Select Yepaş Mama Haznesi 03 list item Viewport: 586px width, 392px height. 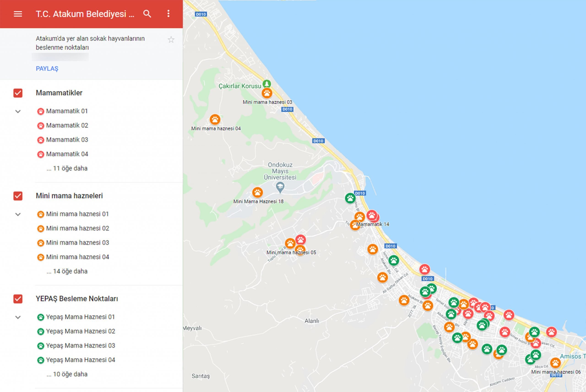(80, 346)
